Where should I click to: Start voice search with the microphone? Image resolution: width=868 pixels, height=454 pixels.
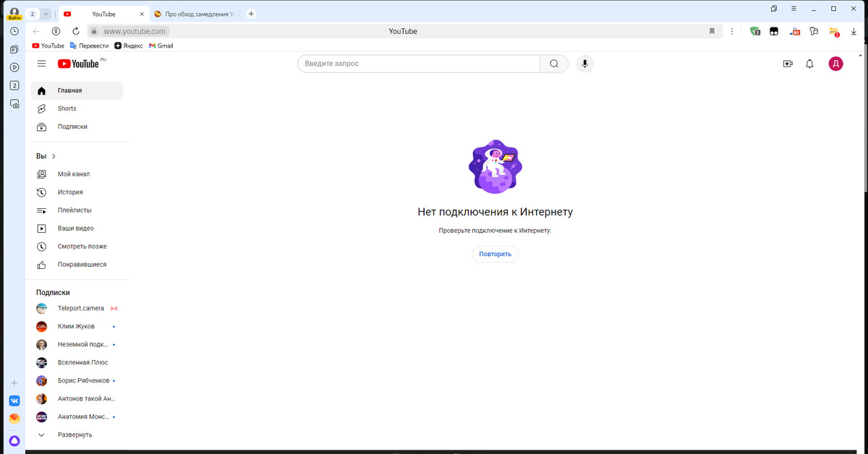coord(584,64)
